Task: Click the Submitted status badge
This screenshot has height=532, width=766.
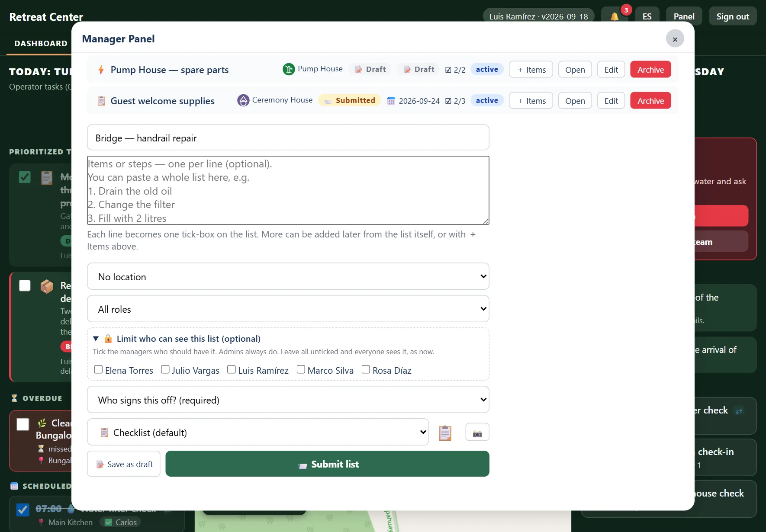Action: point(350,100)
